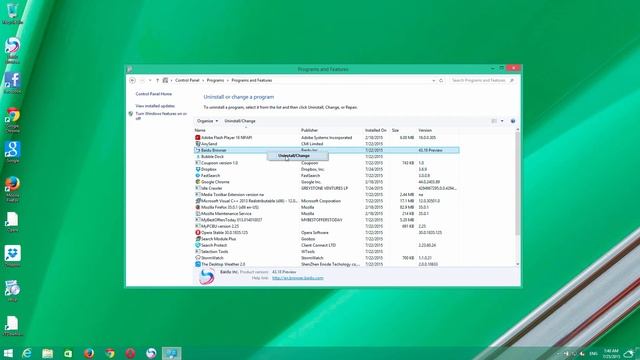Click the Adobe Flash Player row icon

198,138
